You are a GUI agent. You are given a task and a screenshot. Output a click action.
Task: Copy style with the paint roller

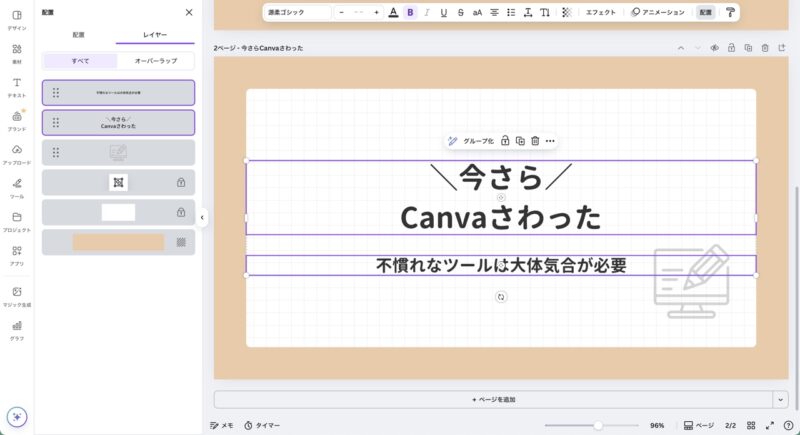pos(731,12)
